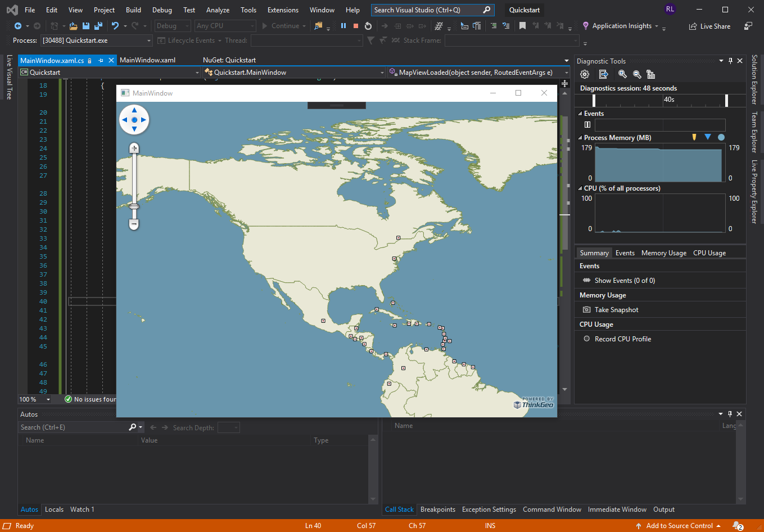Click the Toggle Bookmark icon in toolbar
This screenshot has height=532, width=764.
click(522, 25)
